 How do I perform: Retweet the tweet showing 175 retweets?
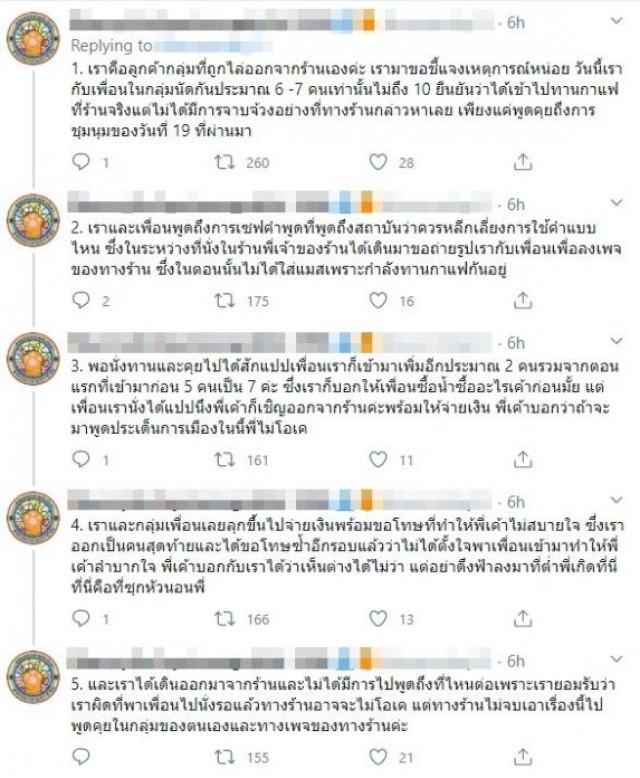pos(224,300)
